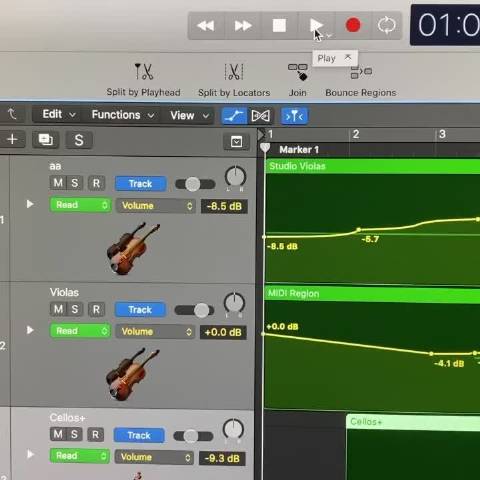Click the aa track pan knob
The image size is (480, 480).
tap(235, 177)
